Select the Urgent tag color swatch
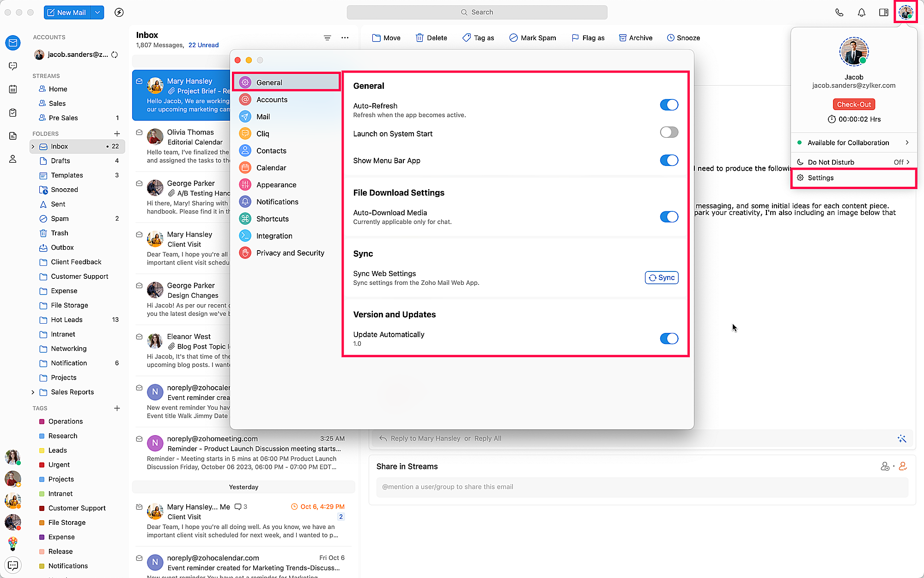Image resolution: width=924 pixels, height=578 pixels. click(x=42, y=465)
